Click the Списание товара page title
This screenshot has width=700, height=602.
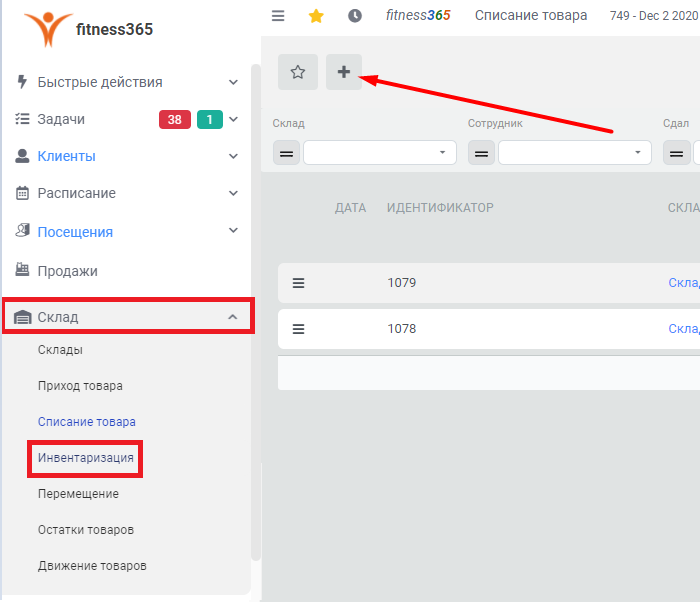tap(531, 16)
